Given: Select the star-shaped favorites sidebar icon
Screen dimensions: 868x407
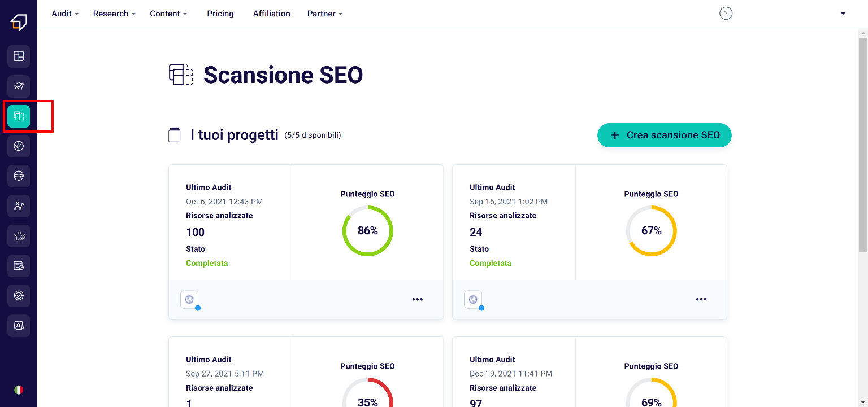Looking at the screenshot, I should (x=19, y=236).
